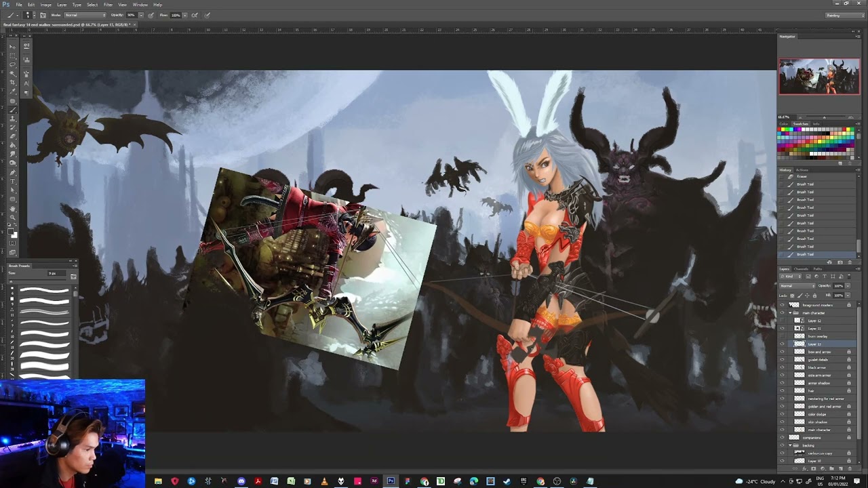Delete the current history state

850,262
